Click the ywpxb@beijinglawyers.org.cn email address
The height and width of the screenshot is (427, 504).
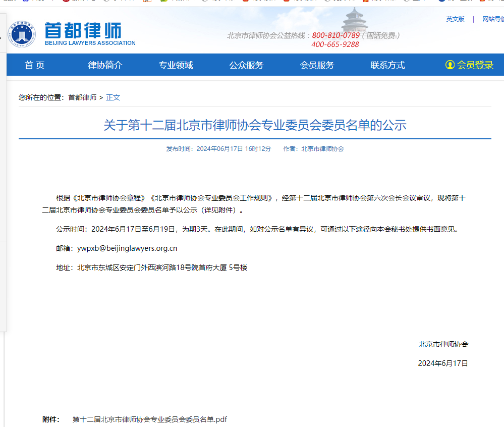pos(127,248)
